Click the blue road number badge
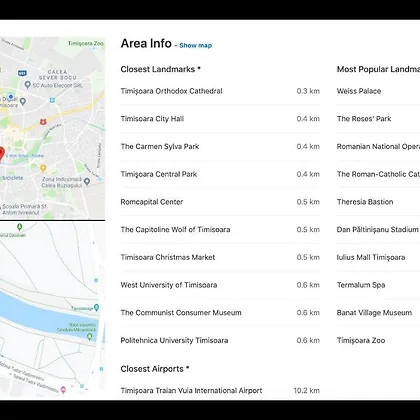The height and width of the screenshot is (420, 420). click(22, 73)
